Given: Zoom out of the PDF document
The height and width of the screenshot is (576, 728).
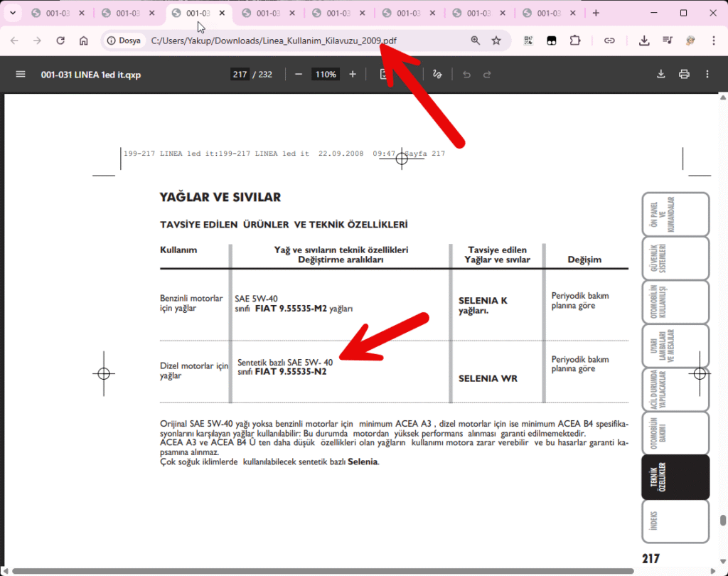Looking at the screenshot, I should click(x=299, y=74).
